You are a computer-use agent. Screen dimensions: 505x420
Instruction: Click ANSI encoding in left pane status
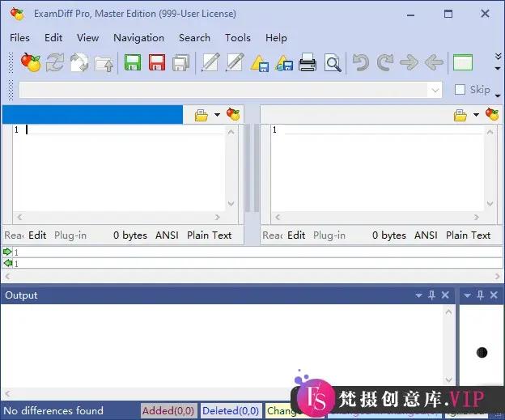pyautogui.click(x=167, y=235)
